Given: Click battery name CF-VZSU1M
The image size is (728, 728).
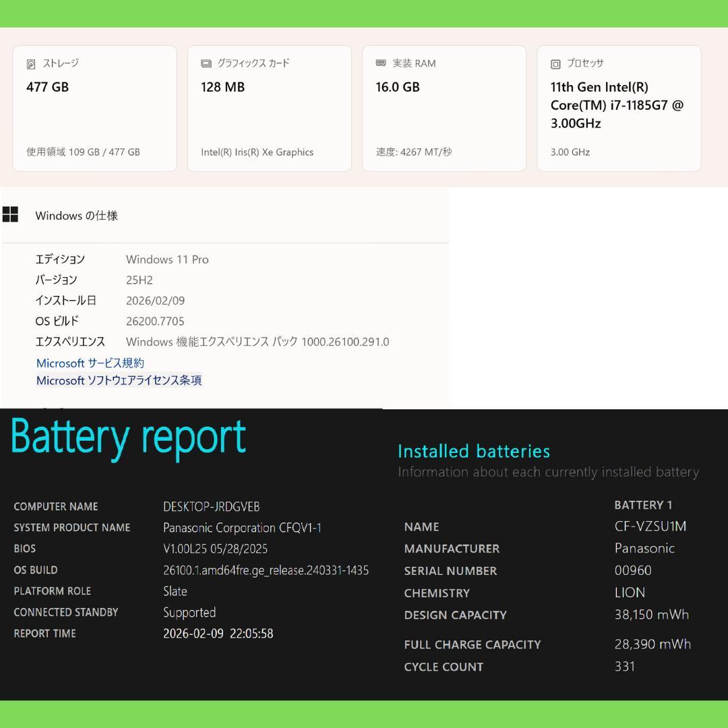Looking at the screenshot, I should tap(650, 526).
